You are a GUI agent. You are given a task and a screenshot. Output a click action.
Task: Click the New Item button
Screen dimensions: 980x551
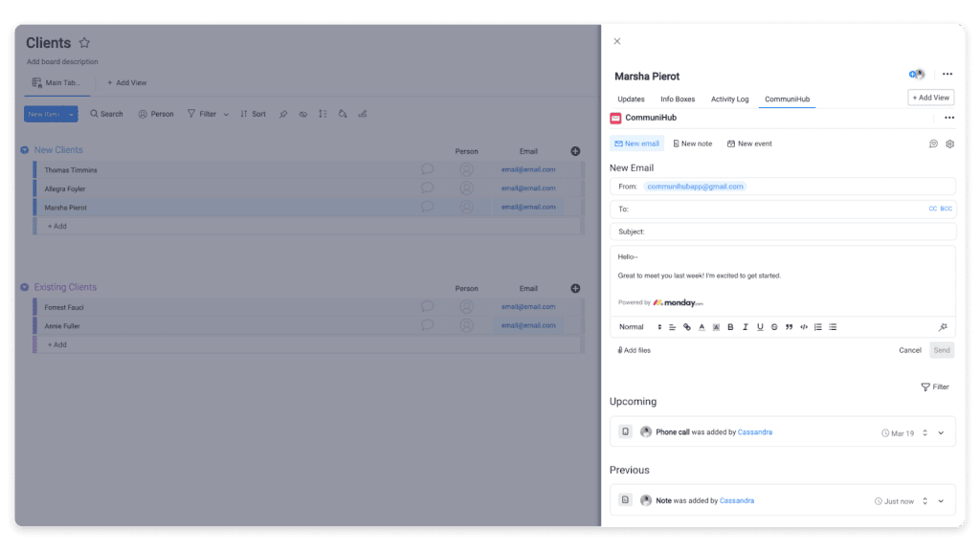44,115
